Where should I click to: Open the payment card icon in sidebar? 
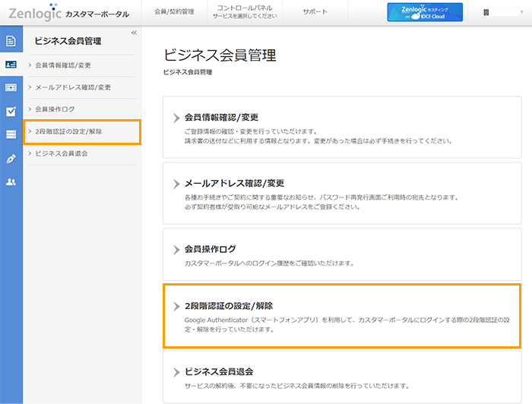click(11, 88)
